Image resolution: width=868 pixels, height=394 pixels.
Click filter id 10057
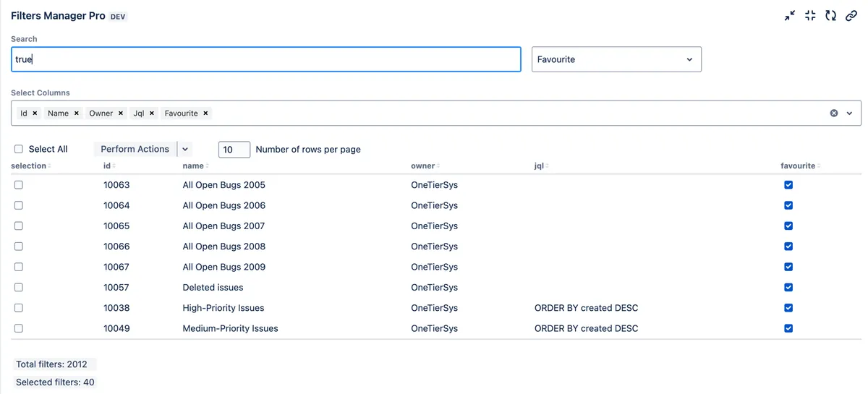[x=116, y=287]
